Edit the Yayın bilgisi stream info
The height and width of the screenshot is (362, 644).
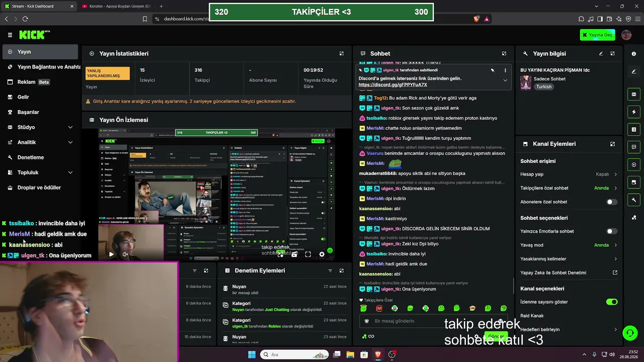pos(601,53)
